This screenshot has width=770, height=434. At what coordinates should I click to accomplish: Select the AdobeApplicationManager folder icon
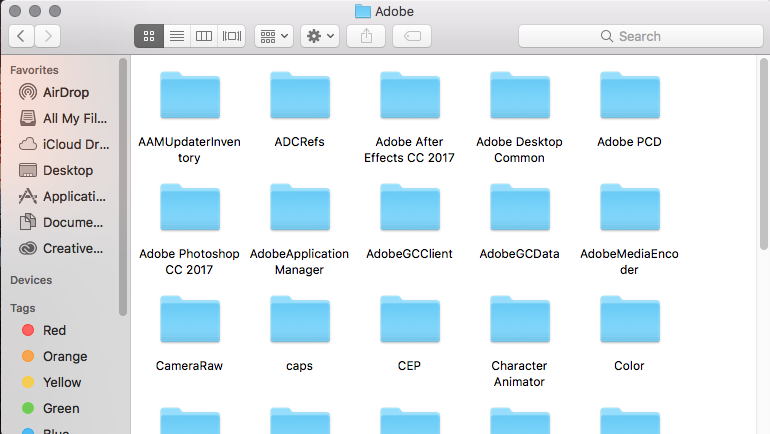pos(300,207)
